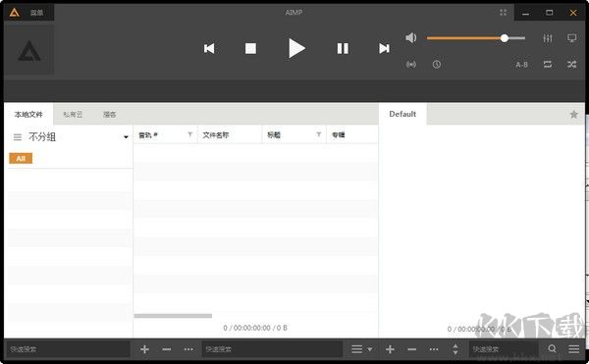
Task: Add files to the Default playlist
Action: 390,349
